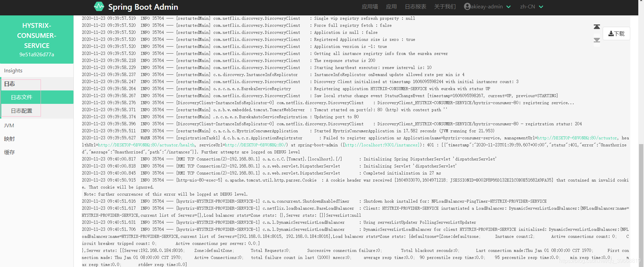Image resolution: width=644 pixels, height=267 pixels.
Task: Click the instance id 9e51a926d77a text
Action: [37, 54]
